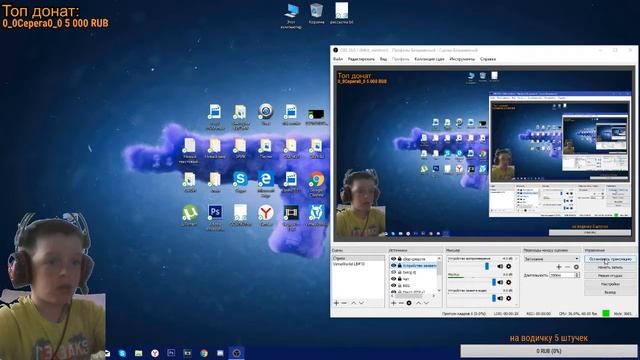Screen dimensions: 640x360
Task: Select the uTorrent desktop shortcut
Action: [x=190, y=212]
